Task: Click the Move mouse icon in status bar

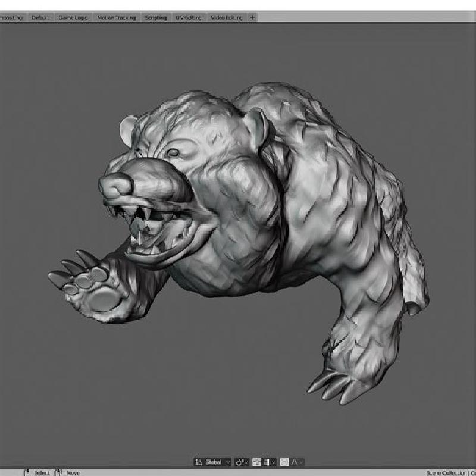Action: click(x=58, y=472)
